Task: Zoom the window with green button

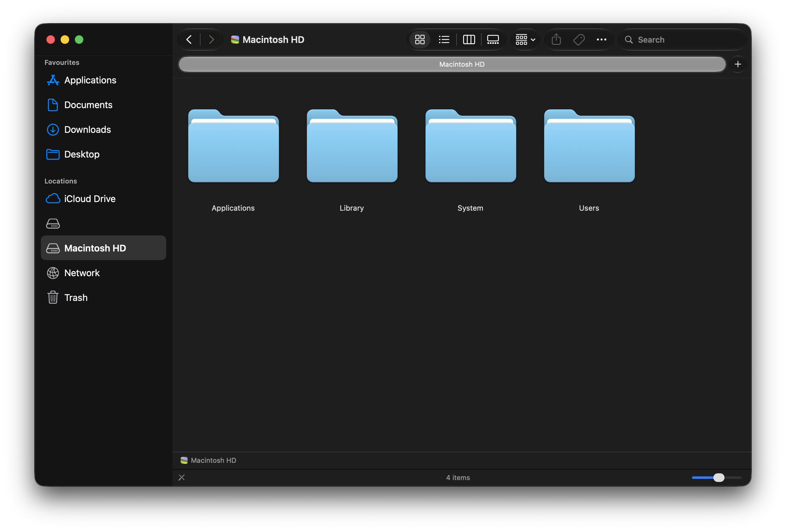Action: click(x=79, y=40)
